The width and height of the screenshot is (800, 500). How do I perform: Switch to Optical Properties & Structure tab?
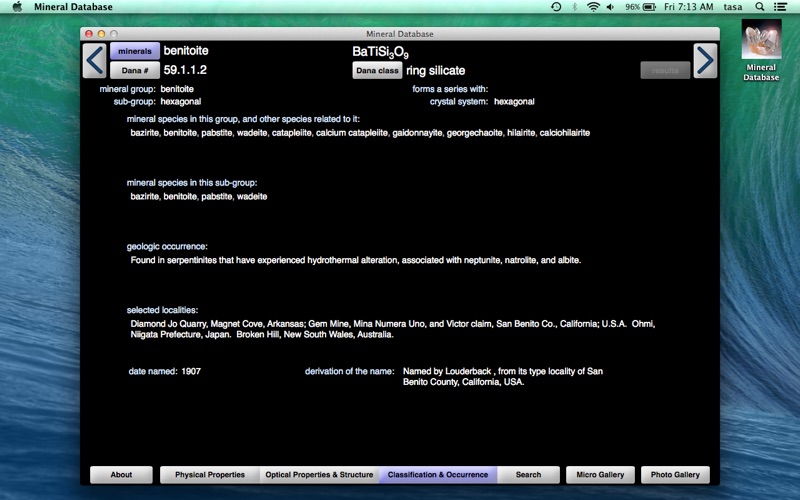click(319, 475)
